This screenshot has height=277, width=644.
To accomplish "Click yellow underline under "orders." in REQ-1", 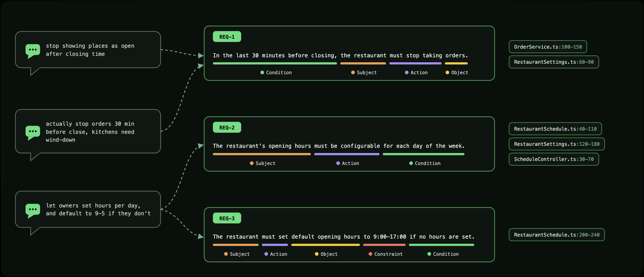I will pyautogui.click(x=456, y=63).
